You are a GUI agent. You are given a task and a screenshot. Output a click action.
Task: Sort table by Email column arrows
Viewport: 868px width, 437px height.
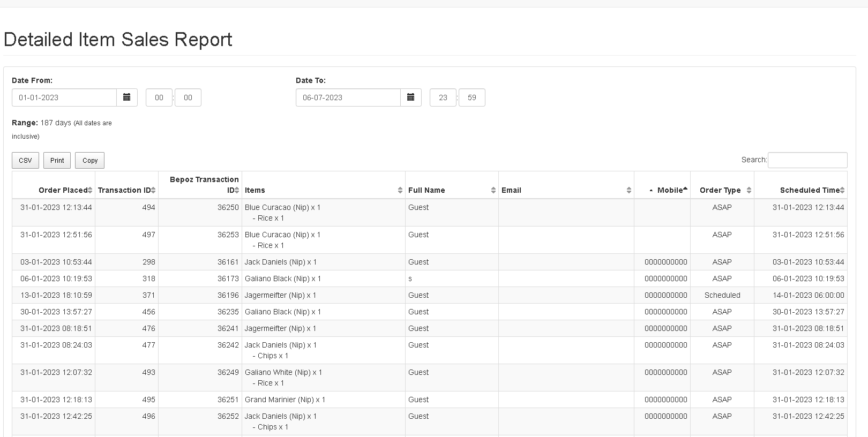click(x=628, y=190)
